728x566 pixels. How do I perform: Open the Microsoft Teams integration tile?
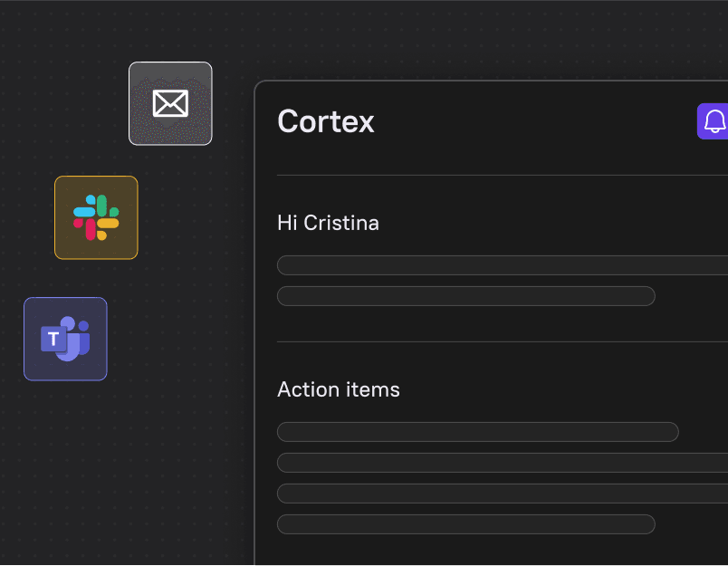(x=65, y=339)
